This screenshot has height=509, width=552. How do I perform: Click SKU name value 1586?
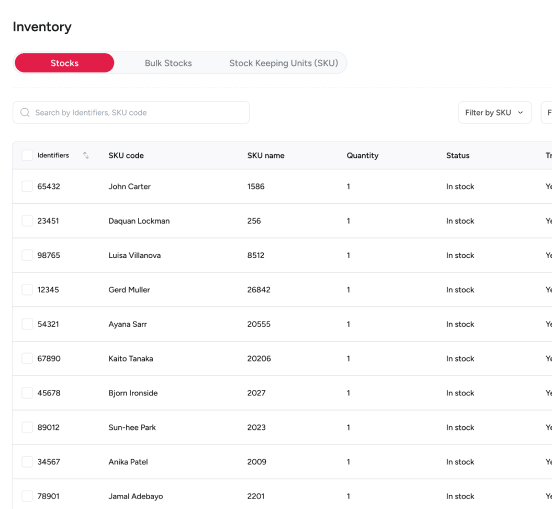pyautogui.click(x=256, y=186)
